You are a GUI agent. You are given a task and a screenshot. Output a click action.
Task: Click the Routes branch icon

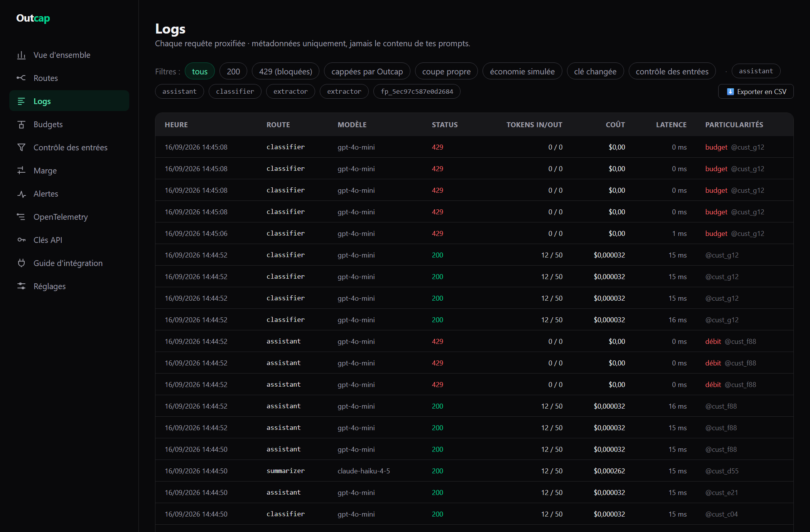point(22,78)
